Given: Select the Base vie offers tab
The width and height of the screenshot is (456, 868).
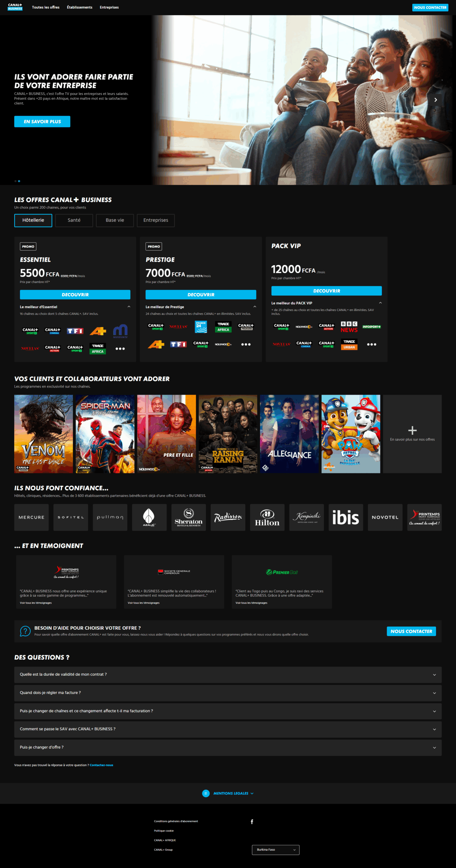Looking at the screenshot, I should [115, 220].
